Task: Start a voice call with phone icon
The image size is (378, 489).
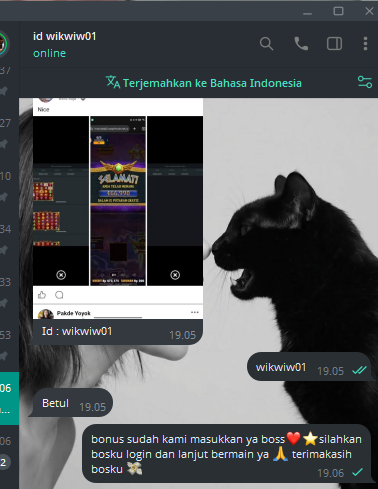Action: point(301,44)
